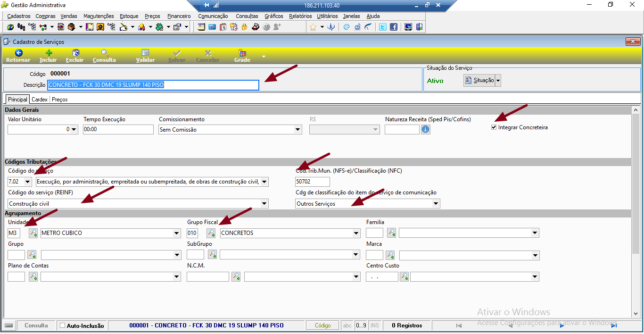This screenshot has width=644, height=334.
Task: Open the Financeiro menu
Action: coord(179,16)
